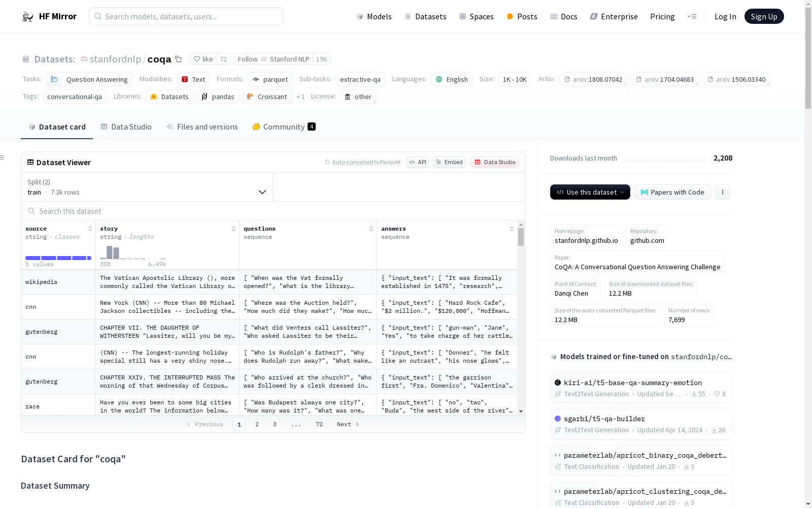Open Docs in top navigation
812x508 pixels.
tap(564, 16)
